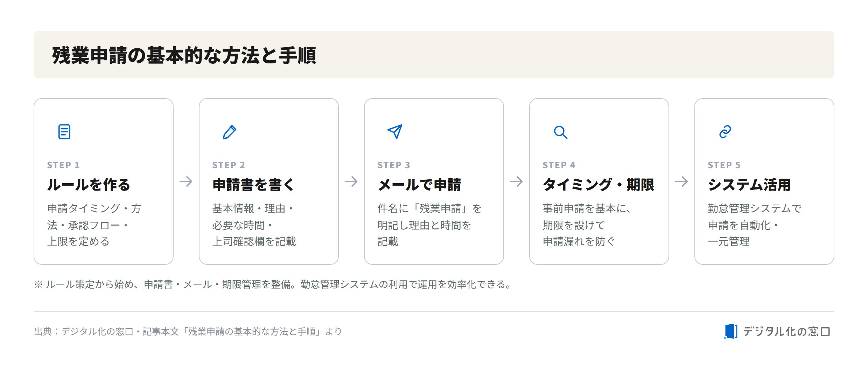Viewport: 868px width, 372px height.
Task: Click the 出典 source citation text
Action: [x=188, y=331]
